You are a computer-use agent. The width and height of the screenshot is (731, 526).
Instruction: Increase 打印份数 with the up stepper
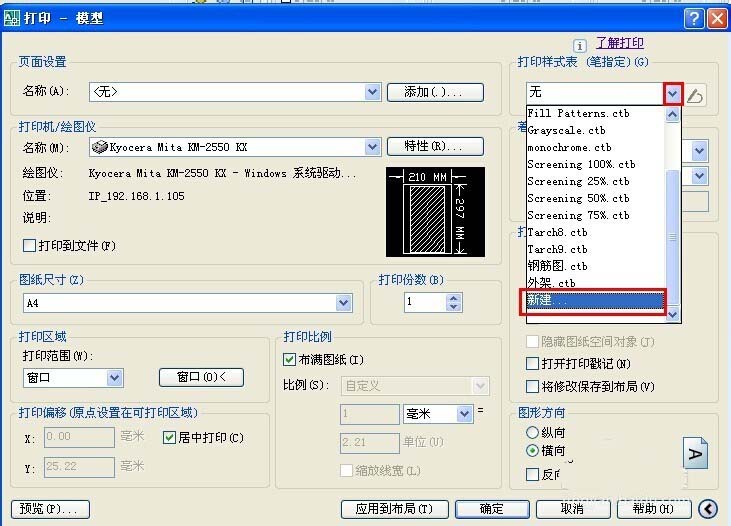(x=453, y=298)
